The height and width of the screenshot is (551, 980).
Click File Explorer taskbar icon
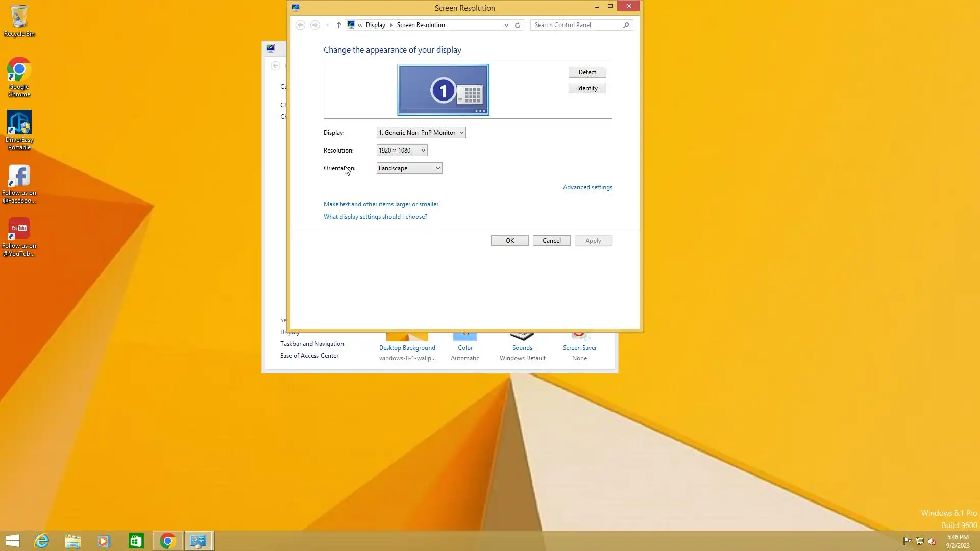click(x=72, y=541)
